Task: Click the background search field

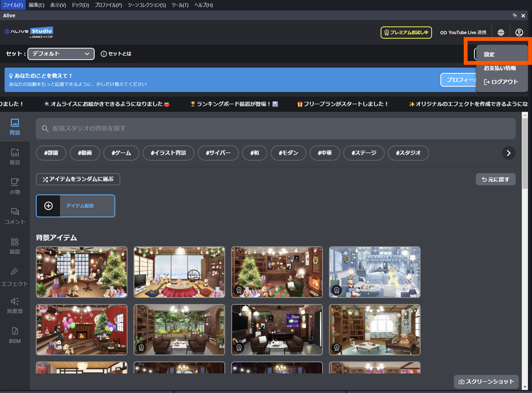Action: pyautogui.click(x=276, y=128)
